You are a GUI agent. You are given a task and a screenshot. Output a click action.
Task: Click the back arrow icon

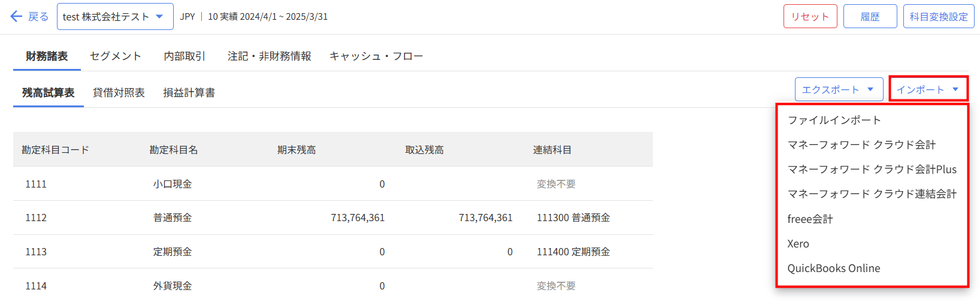click(x=16, y=17)
